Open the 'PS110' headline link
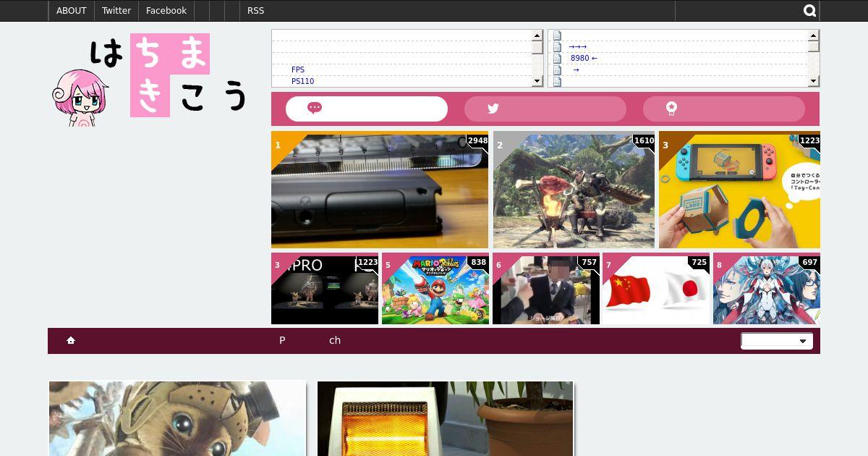 [302, 81]
